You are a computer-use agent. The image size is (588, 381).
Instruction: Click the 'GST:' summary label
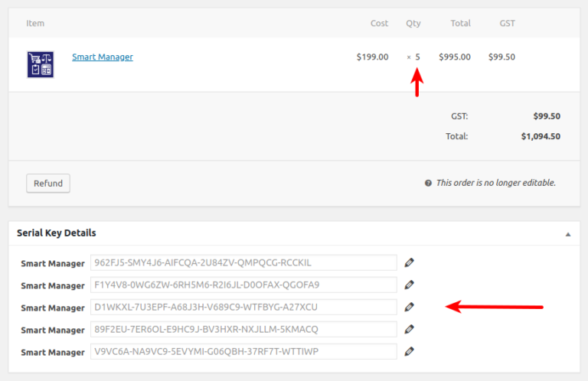pyautogui.click(x=459, y=116)
